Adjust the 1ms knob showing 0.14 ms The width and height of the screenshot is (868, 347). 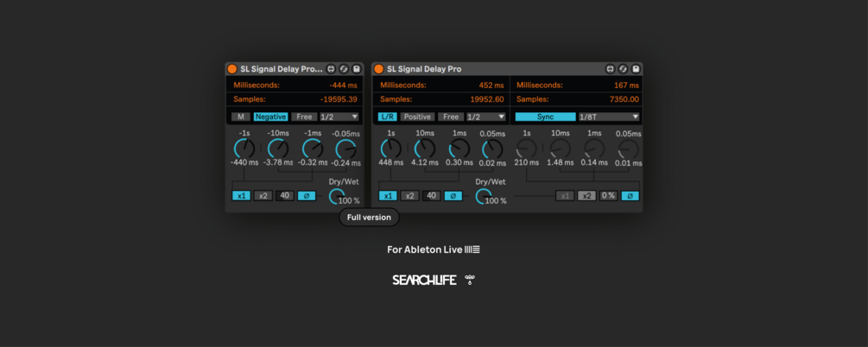tap(594, 148)
